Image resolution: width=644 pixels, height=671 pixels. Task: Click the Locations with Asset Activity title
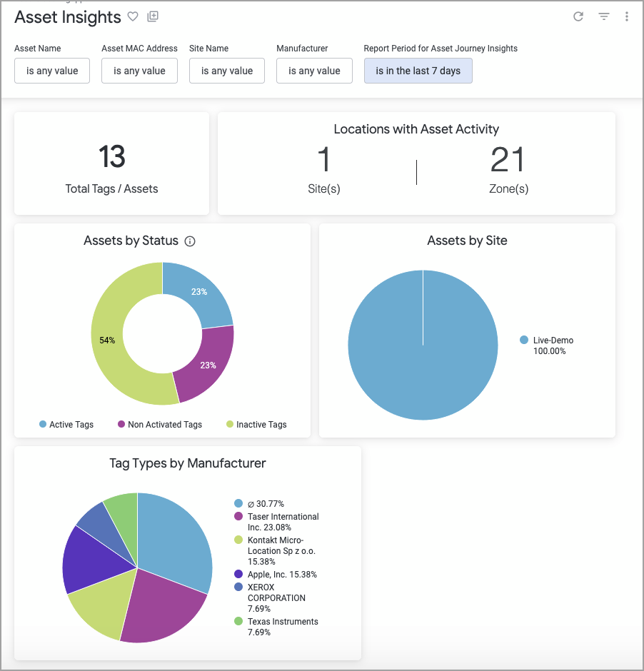[416, 129]
